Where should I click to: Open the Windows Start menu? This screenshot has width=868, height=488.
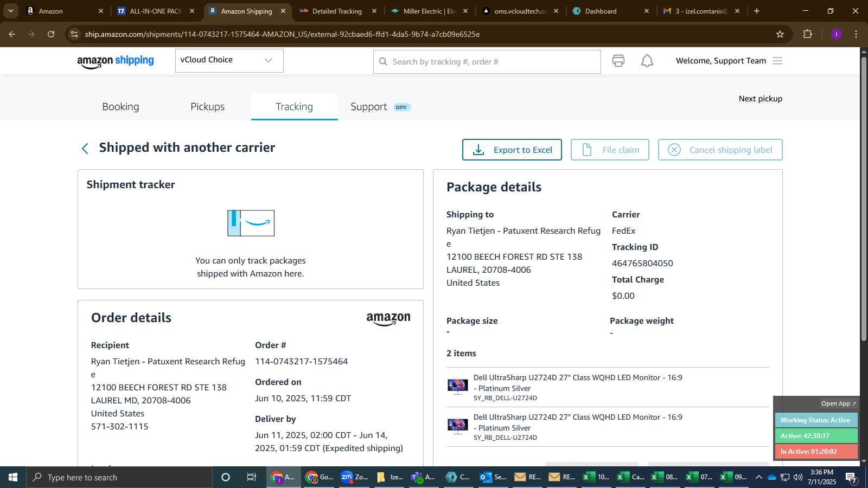[13, 477]
